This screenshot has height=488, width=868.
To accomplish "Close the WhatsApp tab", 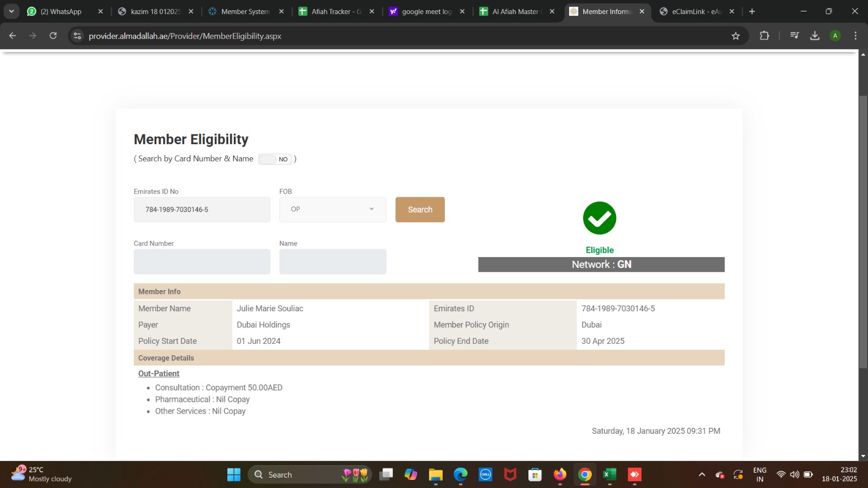I will coord(100,11).
